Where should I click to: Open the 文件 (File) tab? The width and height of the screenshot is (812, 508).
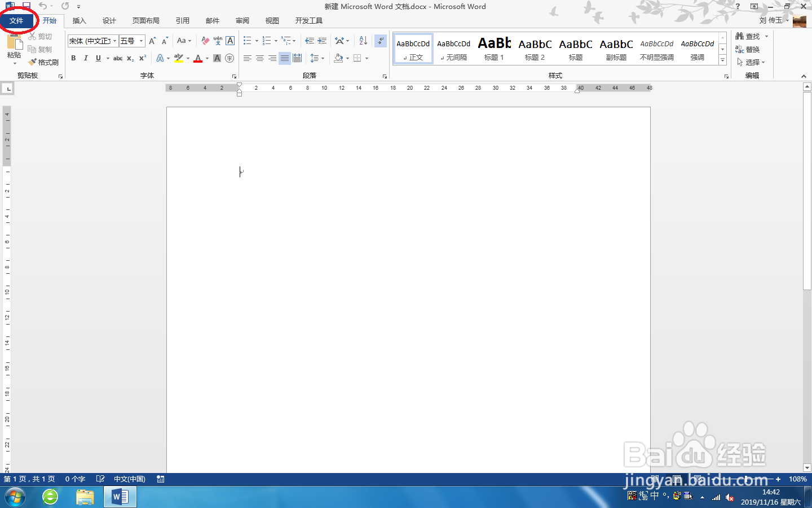click(16, 21)
